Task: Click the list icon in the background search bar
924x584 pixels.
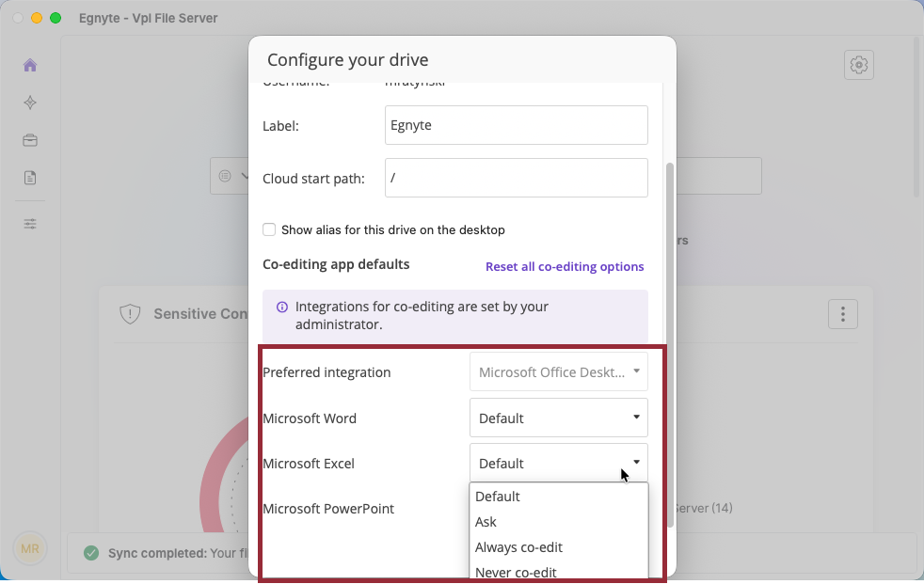Action: [225, 176]
